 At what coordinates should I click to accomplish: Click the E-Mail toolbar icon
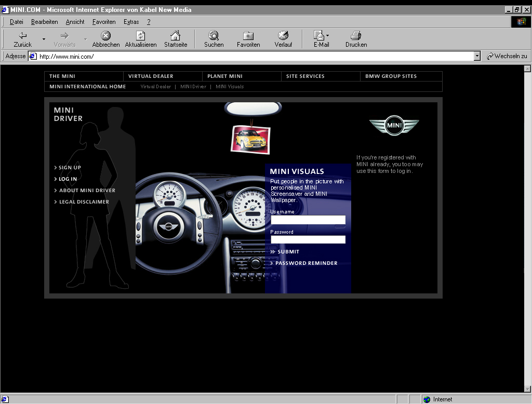point(319,36)
